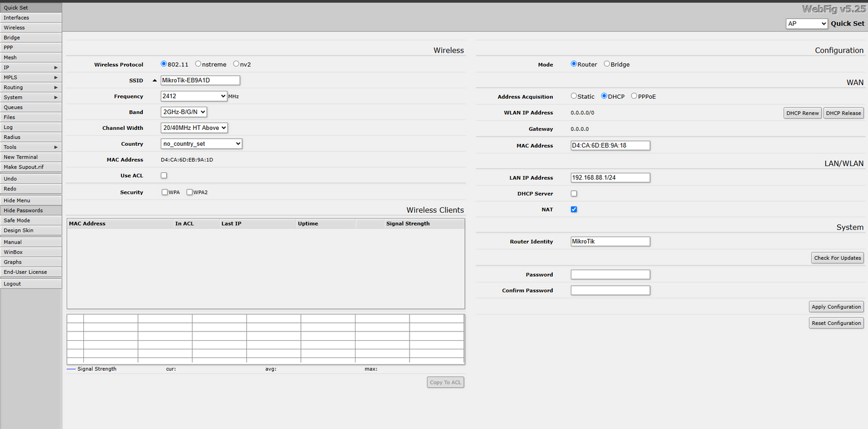
Task: Open New Terminal from the sidebar
Action: pos(31,157)
